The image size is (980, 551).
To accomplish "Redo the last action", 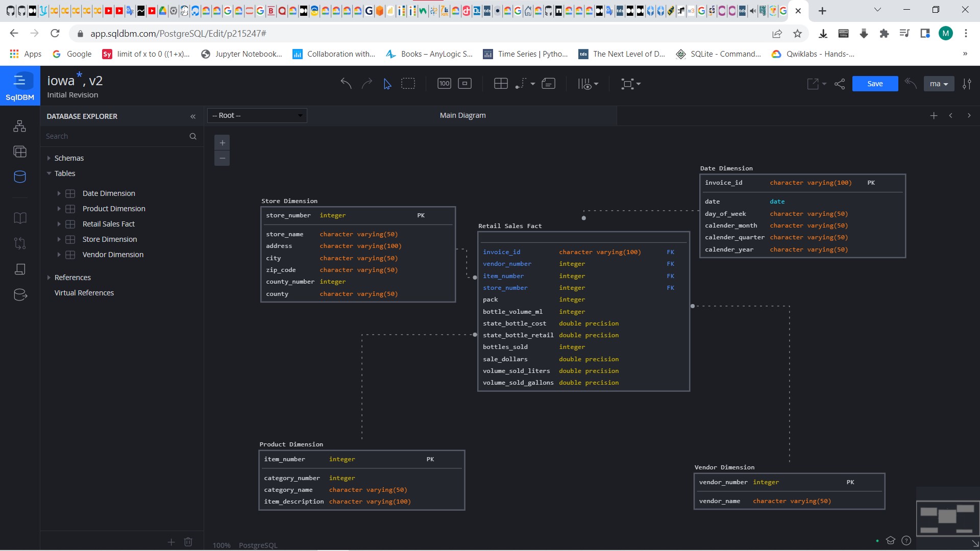I will (x=367, y=83).
